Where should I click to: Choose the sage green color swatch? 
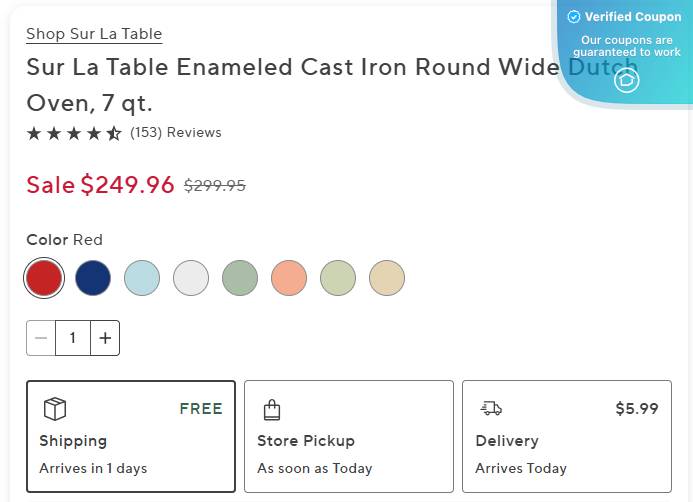[240, 278]
